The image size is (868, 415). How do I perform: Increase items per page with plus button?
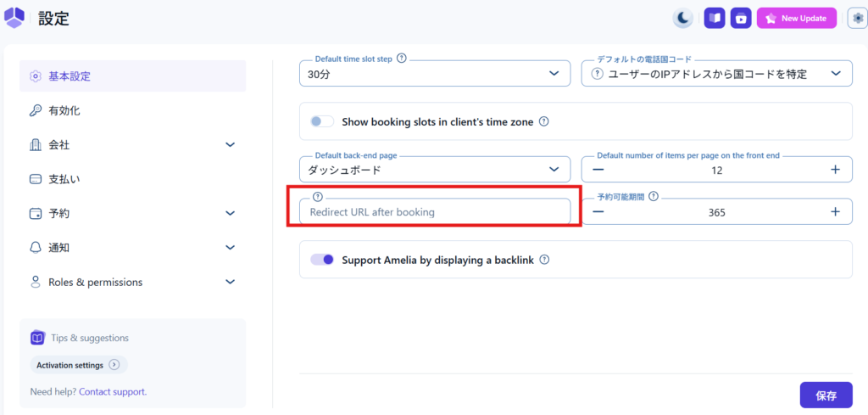(835, 170)
